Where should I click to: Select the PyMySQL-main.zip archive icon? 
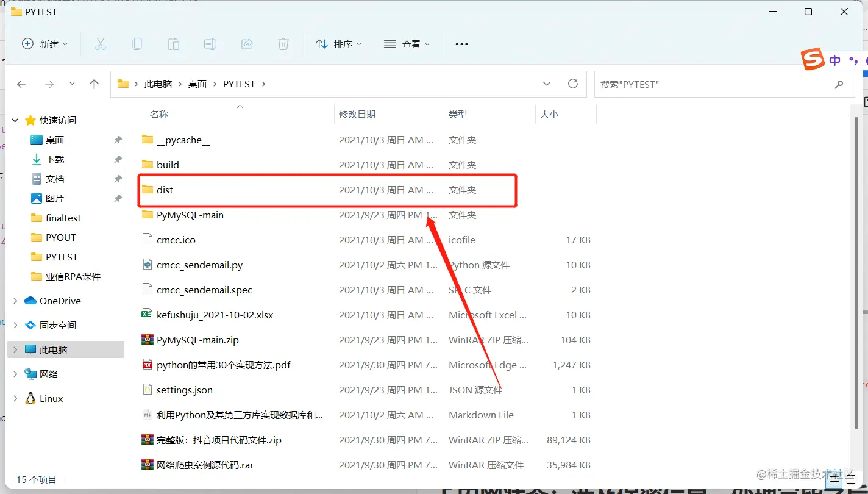tap(147, 340)
